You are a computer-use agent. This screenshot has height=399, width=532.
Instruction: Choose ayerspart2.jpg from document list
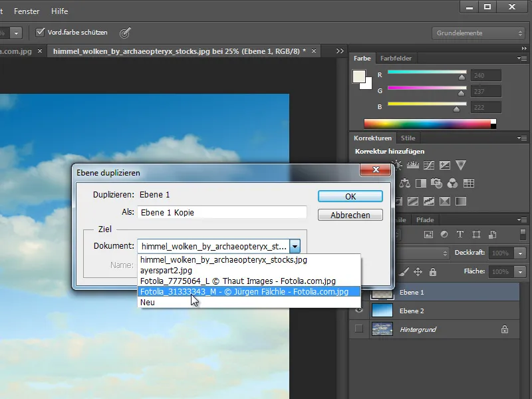pyautogui.click(x=249, y=271)
